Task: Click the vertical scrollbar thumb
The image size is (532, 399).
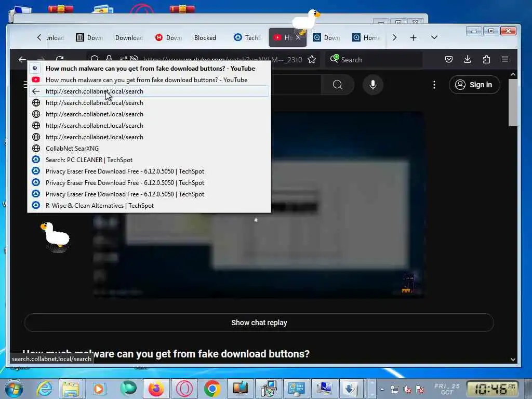Action: pos(513,102)
